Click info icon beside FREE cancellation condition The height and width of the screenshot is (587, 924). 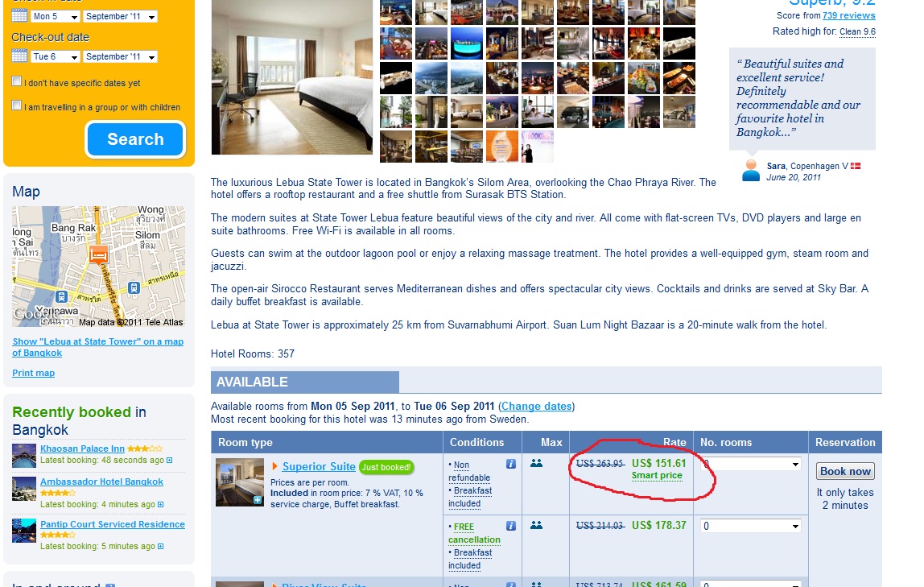point(510,527)
